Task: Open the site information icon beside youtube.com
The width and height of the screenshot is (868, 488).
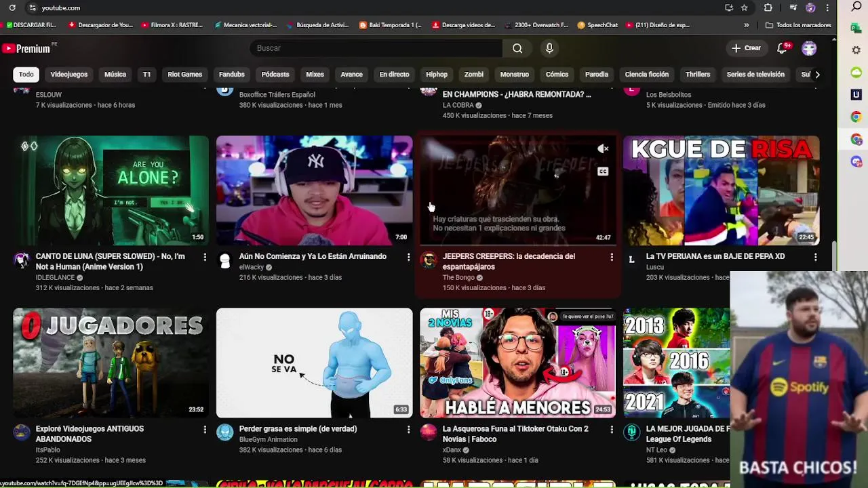Action: point(32,7)
